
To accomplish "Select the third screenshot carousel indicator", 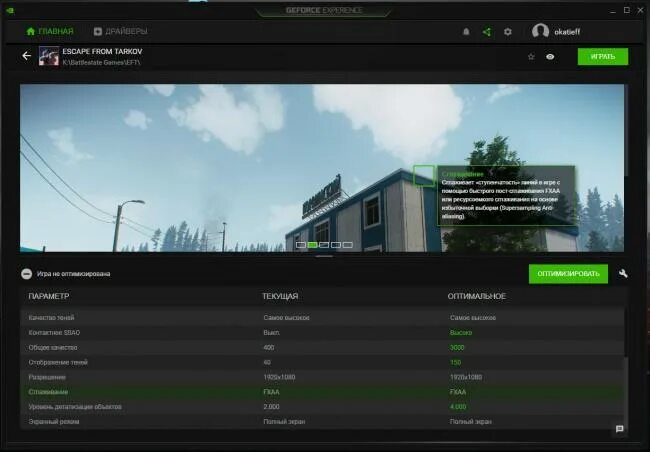I will [324, 245].
